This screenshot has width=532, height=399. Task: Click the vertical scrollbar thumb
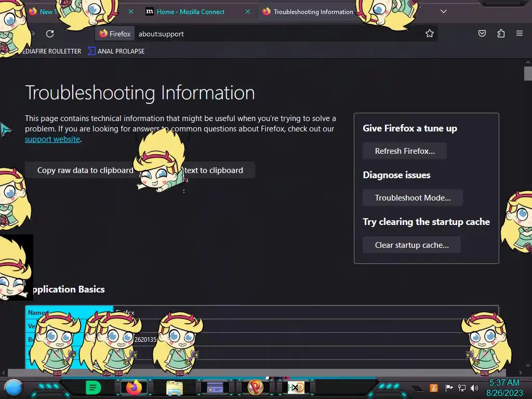click(x=528, y=74)
